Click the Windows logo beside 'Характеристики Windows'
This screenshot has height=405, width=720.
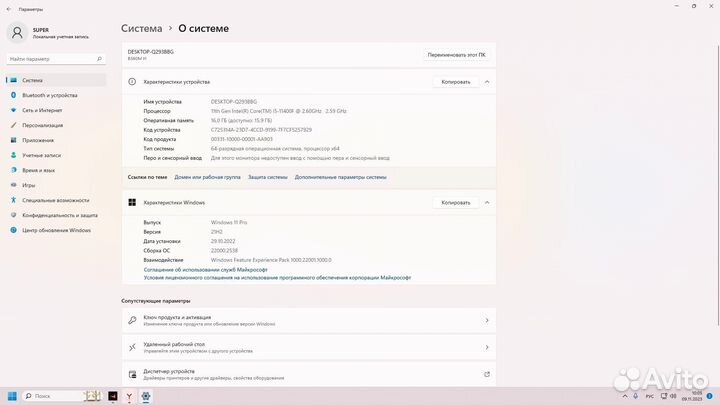tap(132, 202)
